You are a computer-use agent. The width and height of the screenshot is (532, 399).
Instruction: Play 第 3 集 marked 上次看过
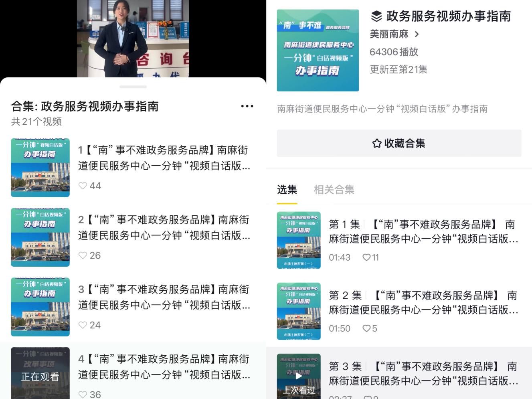click(299, 376)
